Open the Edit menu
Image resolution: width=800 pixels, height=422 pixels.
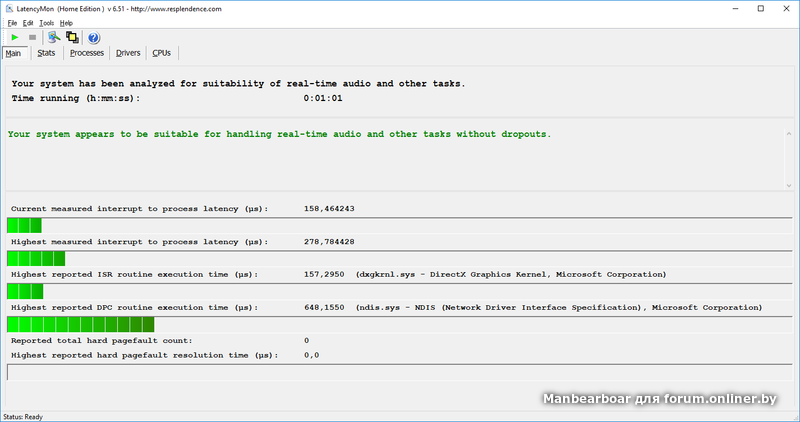click(27, 22)
